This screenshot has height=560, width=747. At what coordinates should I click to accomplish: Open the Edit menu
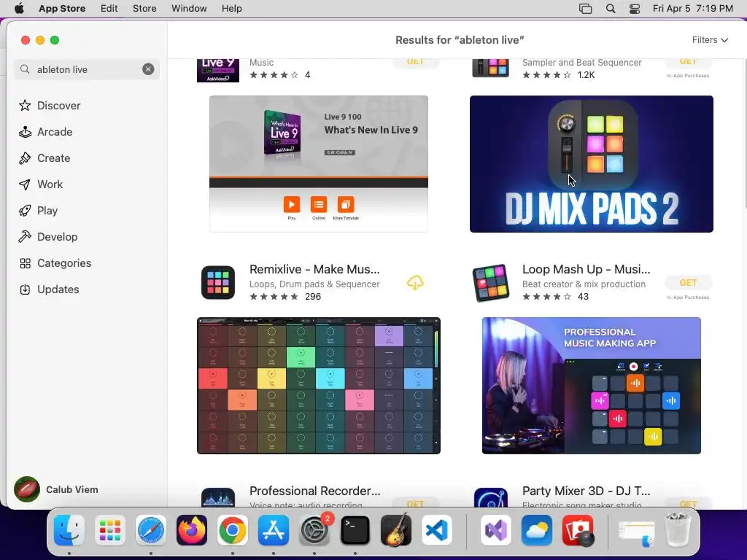tap(109, 9)
